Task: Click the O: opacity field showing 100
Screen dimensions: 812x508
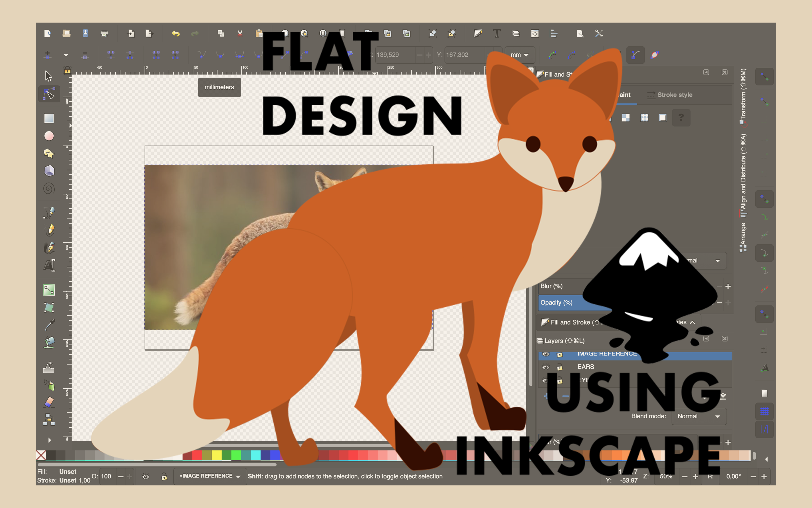Action: (x=108, y=476)
